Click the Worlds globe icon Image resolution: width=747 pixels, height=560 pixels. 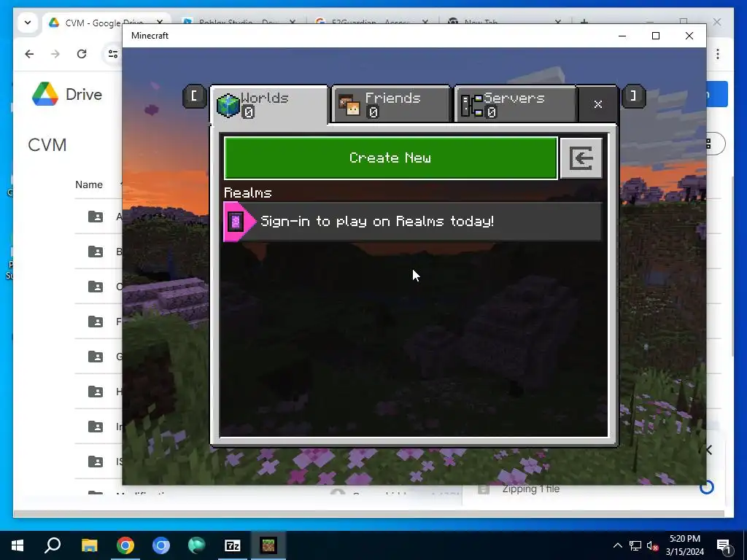tap(228, 105)
